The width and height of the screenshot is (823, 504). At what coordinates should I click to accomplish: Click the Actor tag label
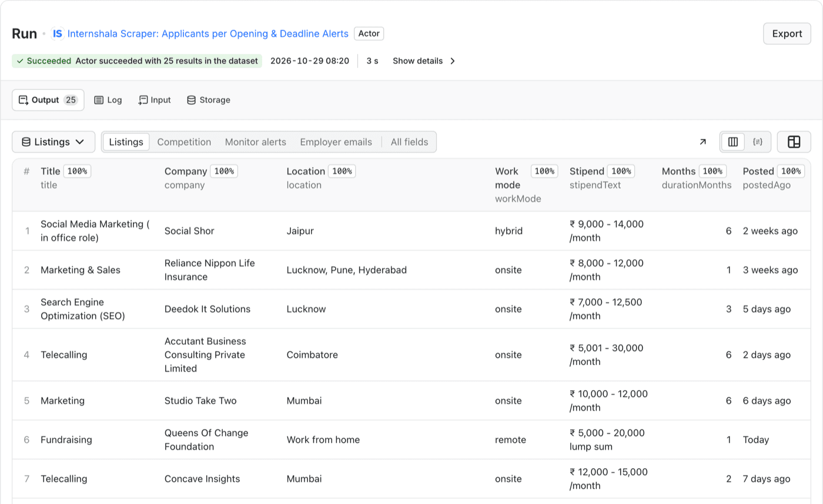tap(369, 33)
